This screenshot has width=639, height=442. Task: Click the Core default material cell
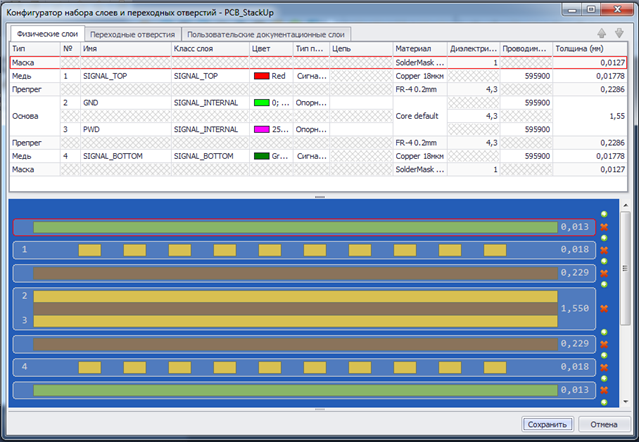pyautogui.click(x=419, y=116)
